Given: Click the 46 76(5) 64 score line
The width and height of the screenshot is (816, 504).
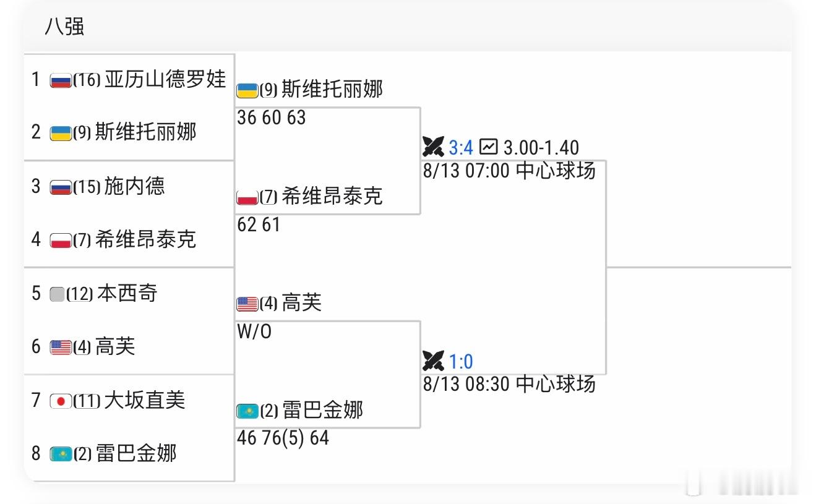Looking at the screenshot, I should (x=283, y=438).
